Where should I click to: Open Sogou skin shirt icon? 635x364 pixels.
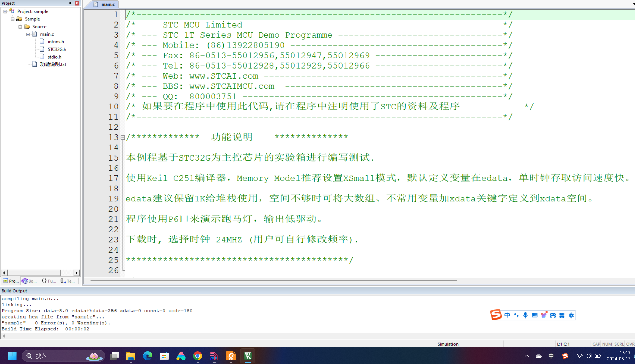pyautogui.click(x=544, y=315)
